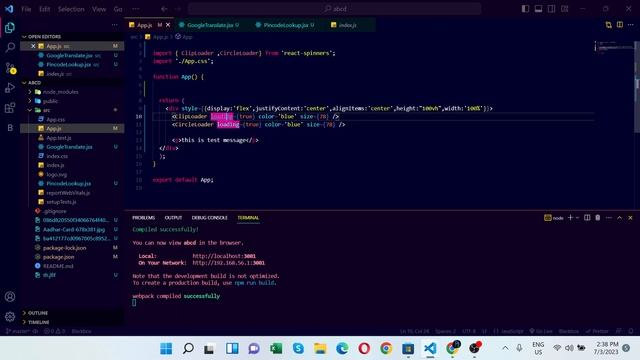Toggle panel layout icon in title bar
The width and height of the screenshot is (640, 360).
tap(538, 9)
